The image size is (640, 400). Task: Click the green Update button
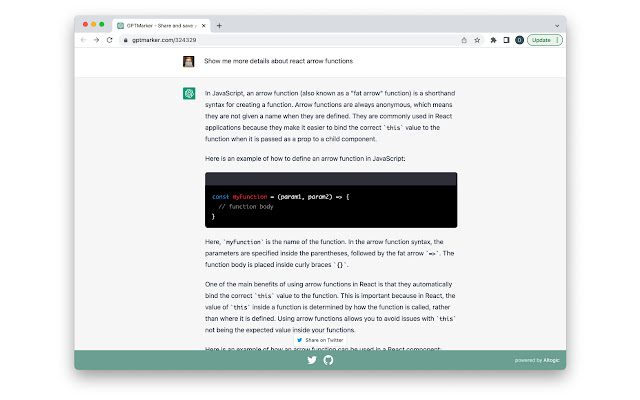541,40
